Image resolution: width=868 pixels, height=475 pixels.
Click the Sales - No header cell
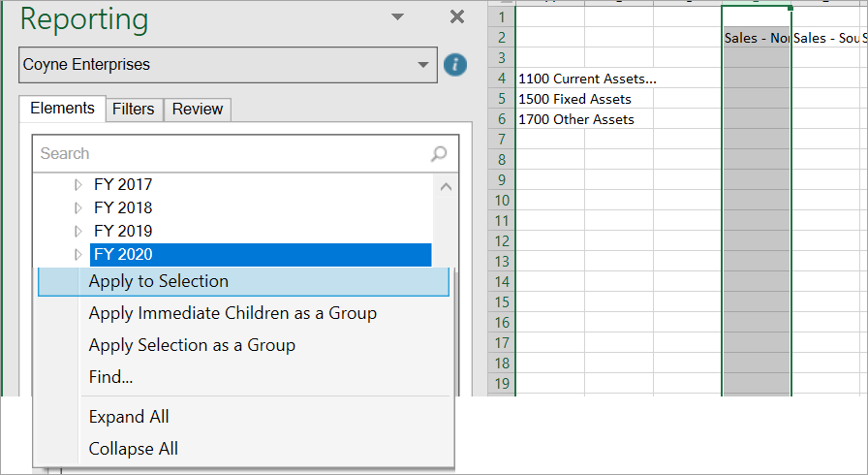pyautogui.click(x=757, y=38)
